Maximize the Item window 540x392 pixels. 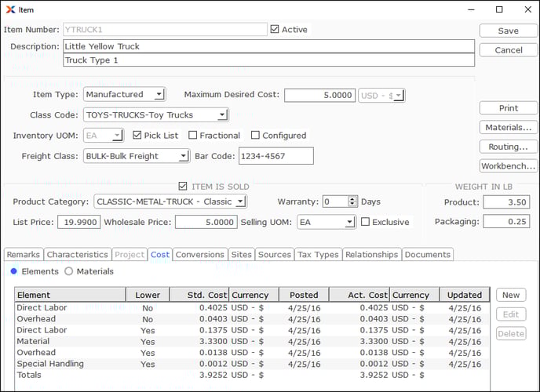499,9
